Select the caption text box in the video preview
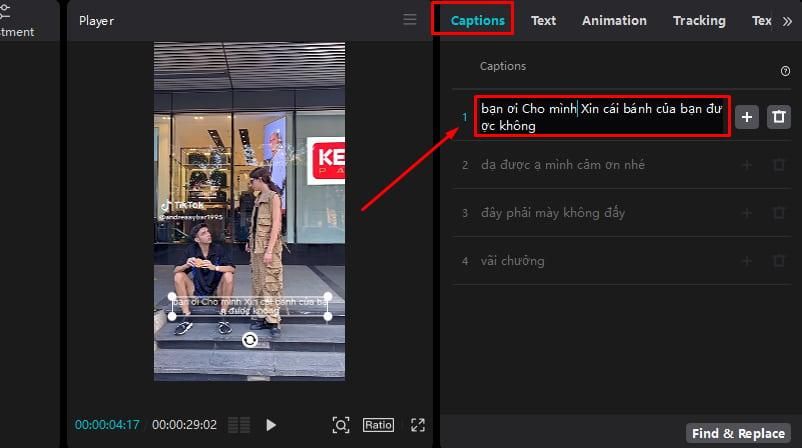This screenshot has height=448, width=802. 250,306
